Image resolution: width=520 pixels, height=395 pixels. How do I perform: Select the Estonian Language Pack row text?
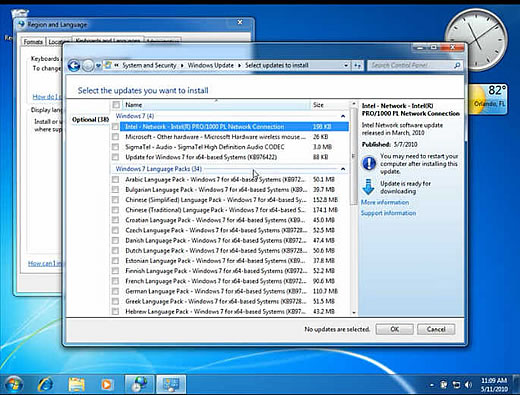point(215,261)
